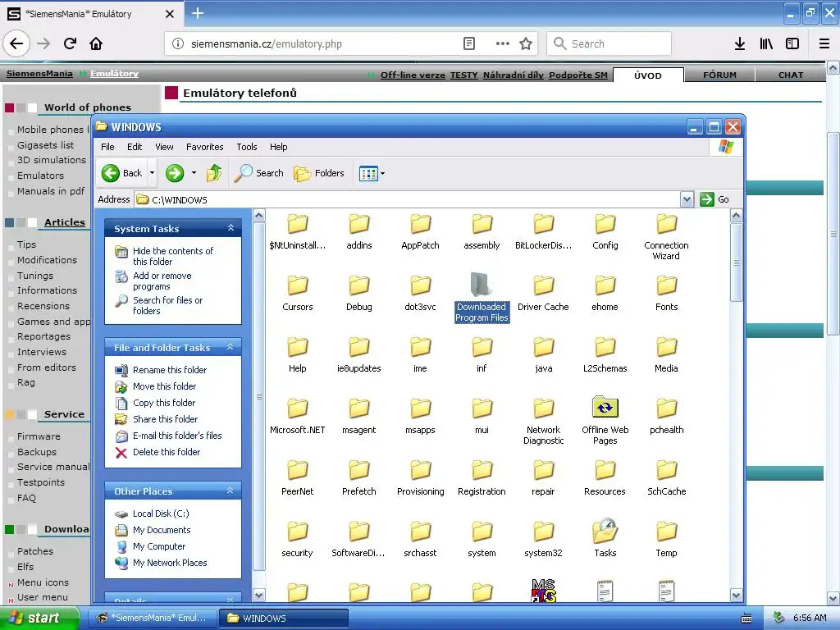Viewport: 840px width, 630px height.
Task: Collapse the Other Places panel
Action: click(231, 491)
